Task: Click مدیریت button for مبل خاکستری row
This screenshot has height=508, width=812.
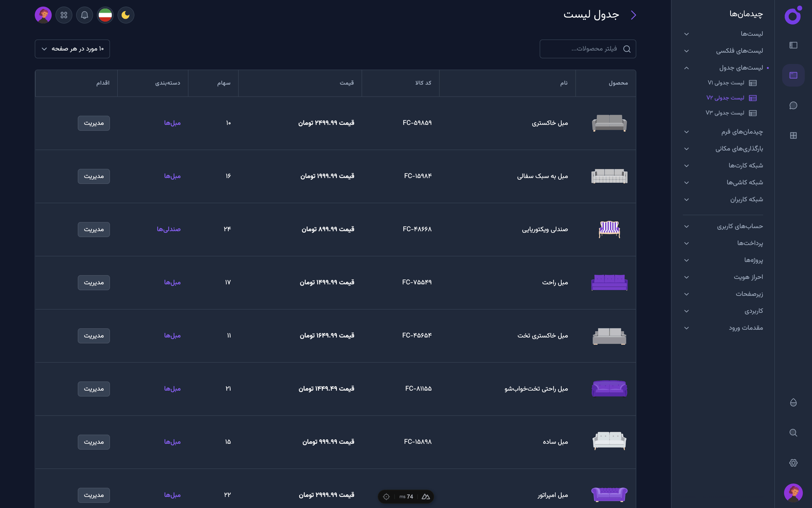Action: click(x=94, y=123)
